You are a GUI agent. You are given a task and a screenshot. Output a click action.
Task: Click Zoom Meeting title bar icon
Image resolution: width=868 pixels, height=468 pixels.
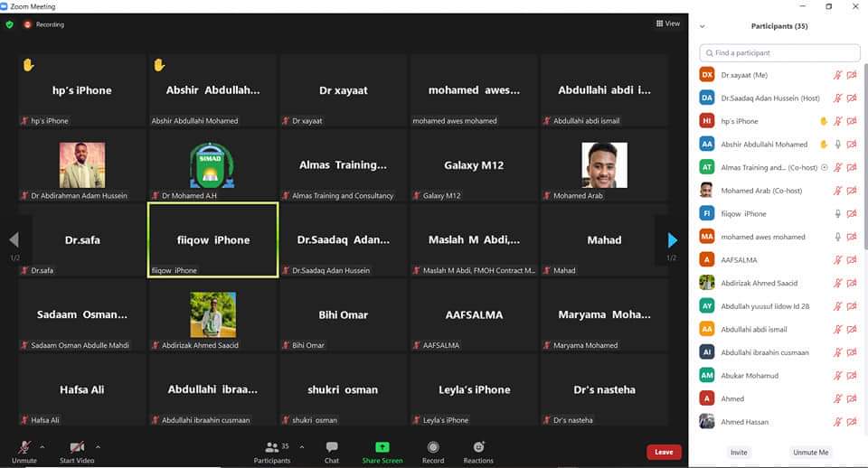click(4, 6)
